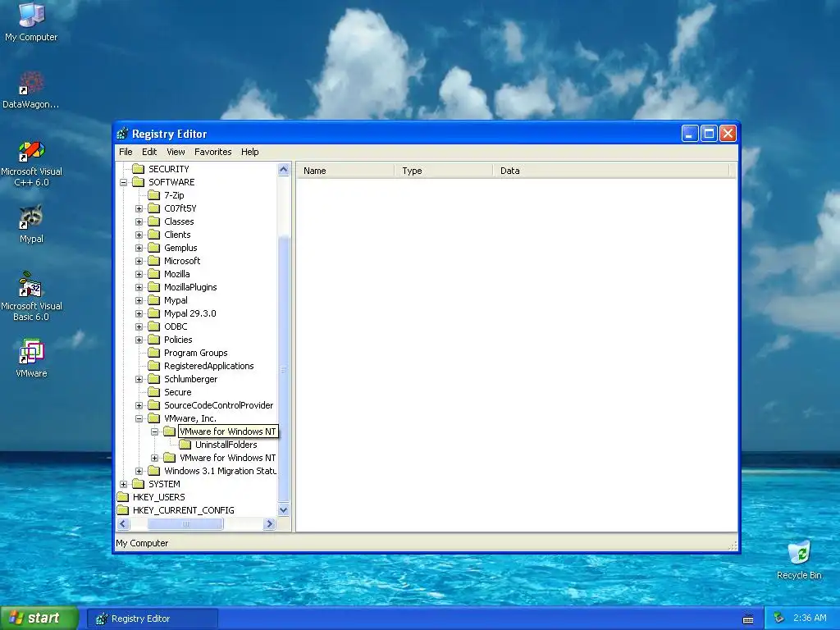
Task: Select the SECURITY key folder icon
Action: 138,169
